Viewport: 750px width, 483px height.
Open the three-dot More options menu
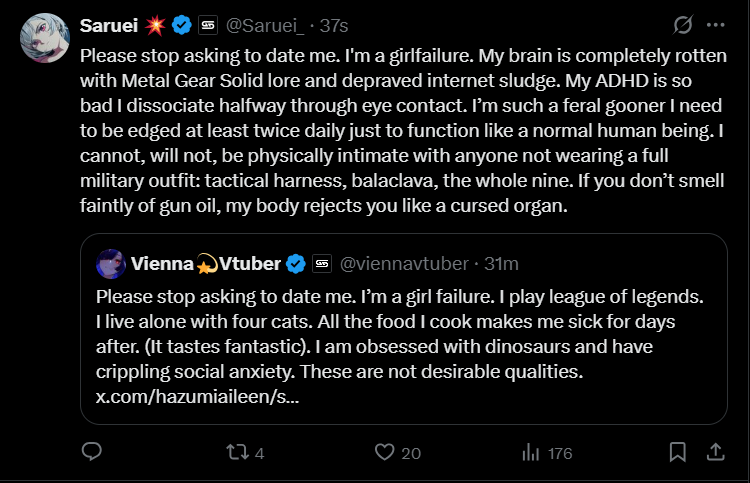716,25
